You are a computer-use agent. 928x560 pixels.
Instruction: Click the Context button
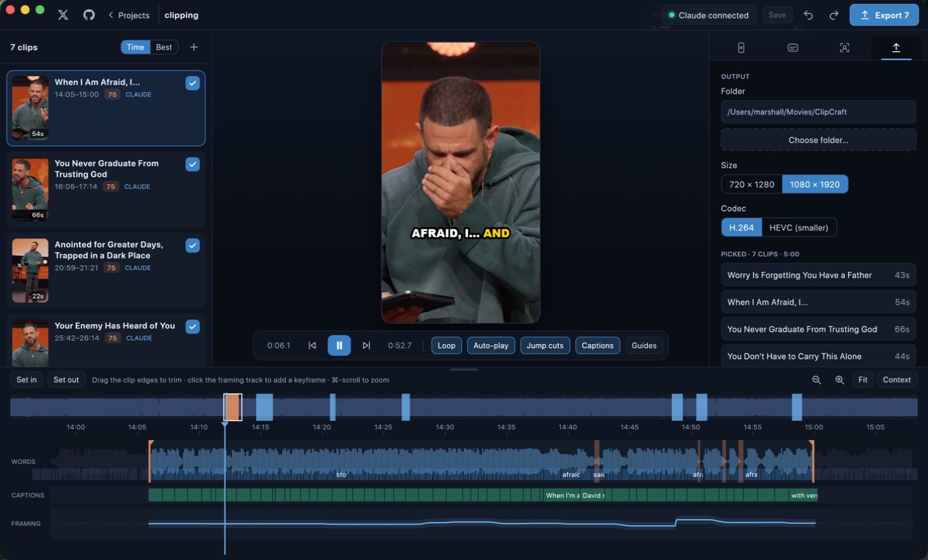897,380
